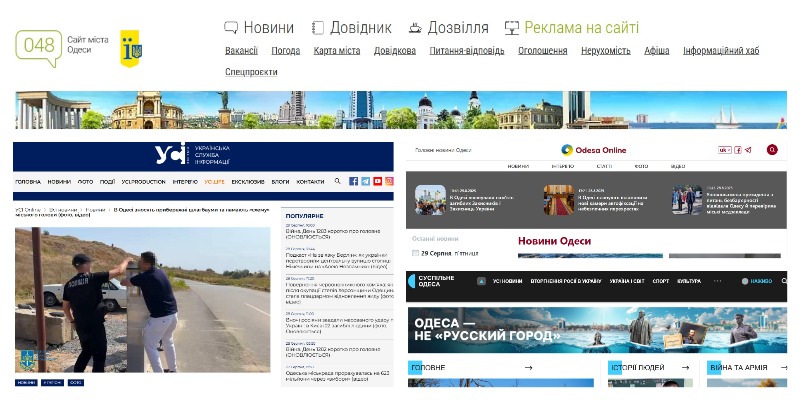This screenshot has width=800, height=400.
Task: Click the YouTube icon on USI site
Action: point(377,181)
